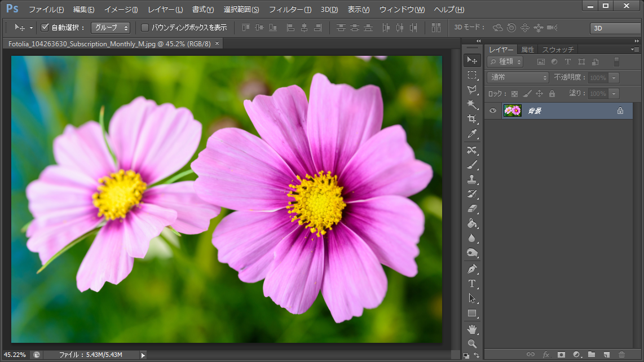Activate the Horizontal Type tool
This screenshot has width=644, height=362.
click(x=472, y=283)
